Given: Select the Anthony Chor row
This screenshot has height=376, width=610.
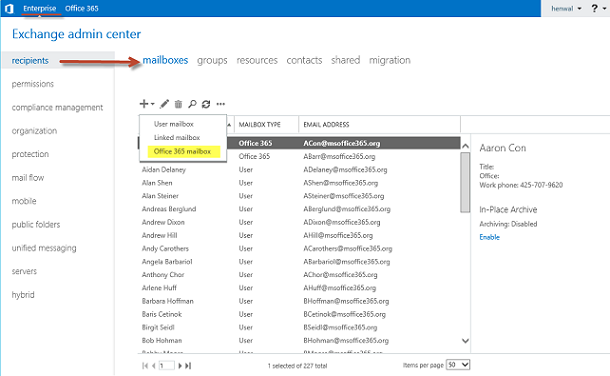Looking at the screenshot, I should coord(299,275).
